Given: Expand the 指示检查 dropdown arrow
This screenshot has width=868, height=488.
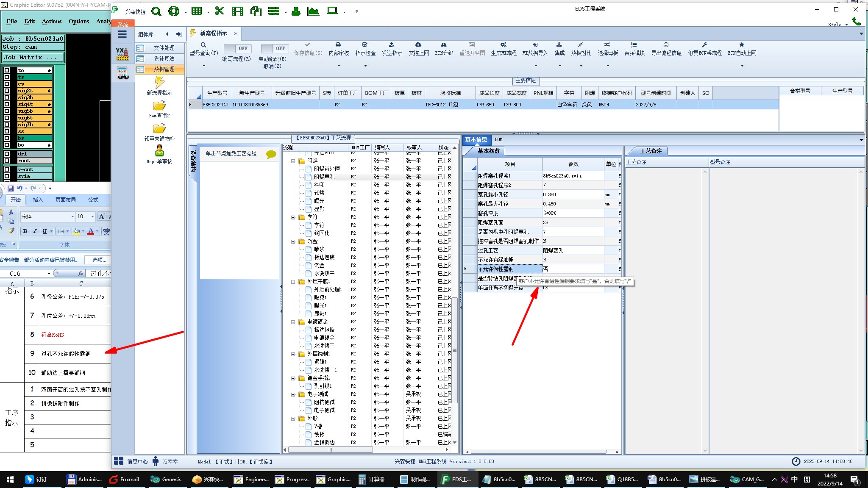Looking at the screenshot, I should 365,66.
